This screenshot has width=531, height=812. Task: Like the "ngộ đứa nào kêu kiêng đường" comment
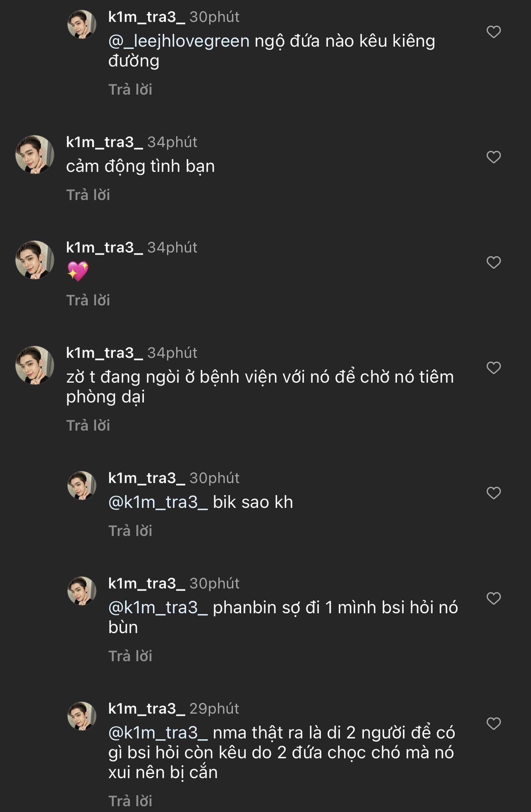(x=493, y=32)
